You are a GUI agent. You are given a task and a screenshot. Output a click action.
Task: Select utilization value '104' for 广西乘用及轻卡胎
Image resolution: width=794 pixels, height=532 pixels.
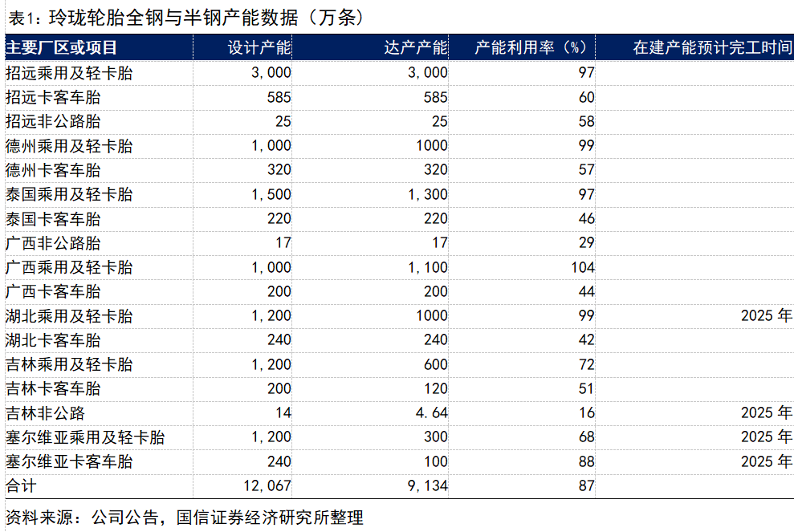coord(583,267)
